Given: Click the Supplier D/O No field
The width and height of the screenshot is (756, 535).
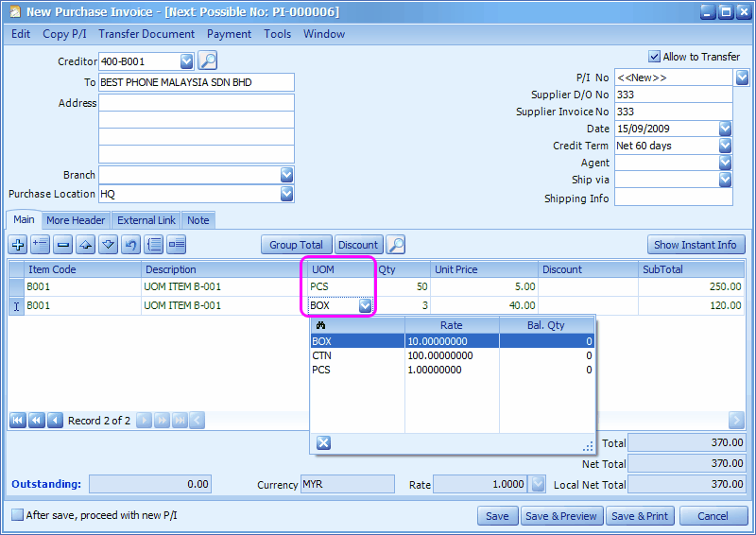Looking at the screenshot, I should coord(673,95).
